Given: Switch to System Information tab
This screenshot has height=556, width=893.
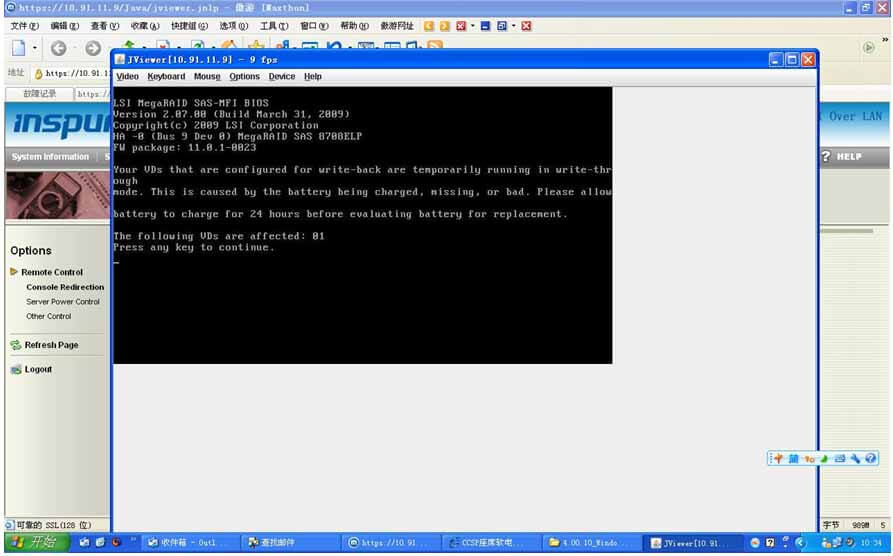Looking at the screenshot, I should tap(50, 157).
